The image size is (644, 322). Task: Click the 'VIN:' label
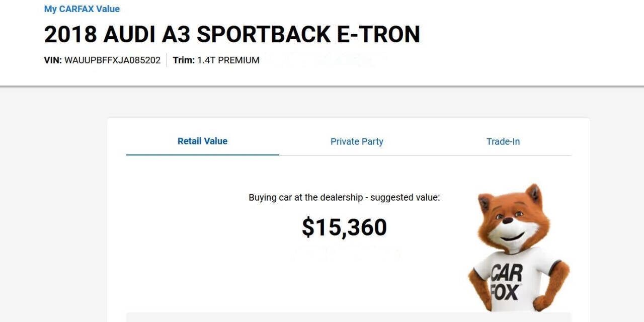point(53,60)
